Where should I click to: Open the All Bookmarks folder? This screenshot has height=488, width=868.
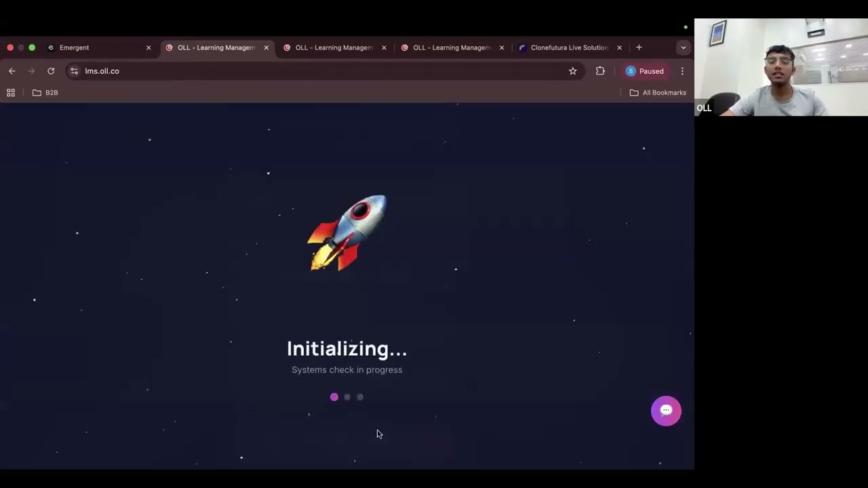point(658,93)
